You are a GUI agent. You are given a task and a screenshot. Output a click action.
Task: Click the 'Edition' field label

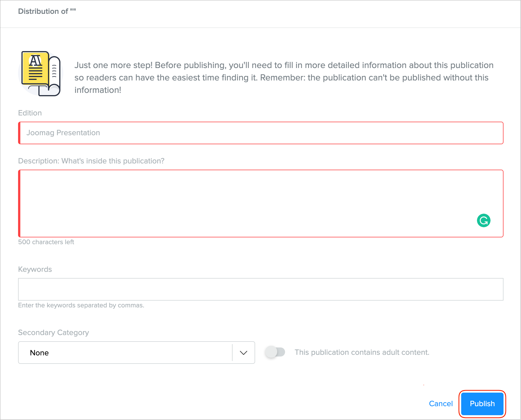coord(30,113)
